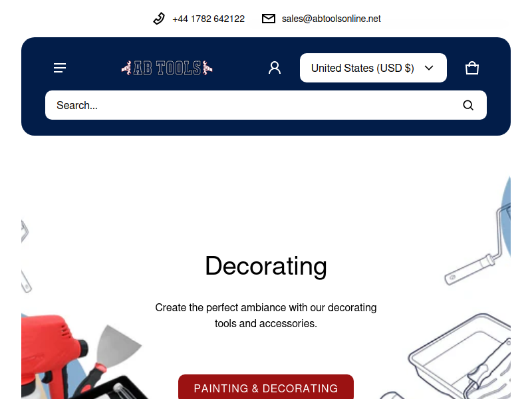Viewport: 532px width, 399px height.
Task: Call the +44 1782 642122 number link
Action: [x=208, y=19]
